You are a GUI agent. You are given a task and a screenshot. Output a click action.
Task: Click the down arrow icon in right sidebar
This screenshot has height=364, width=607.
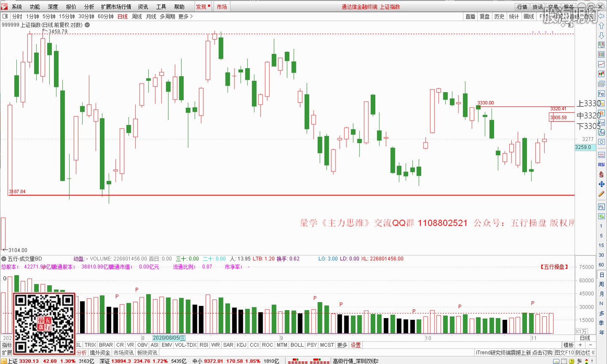601,35
